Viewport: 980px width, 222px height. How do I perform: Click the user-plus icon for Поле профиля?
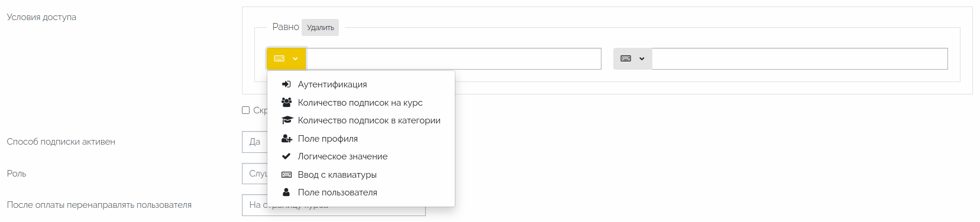(287, 139)
